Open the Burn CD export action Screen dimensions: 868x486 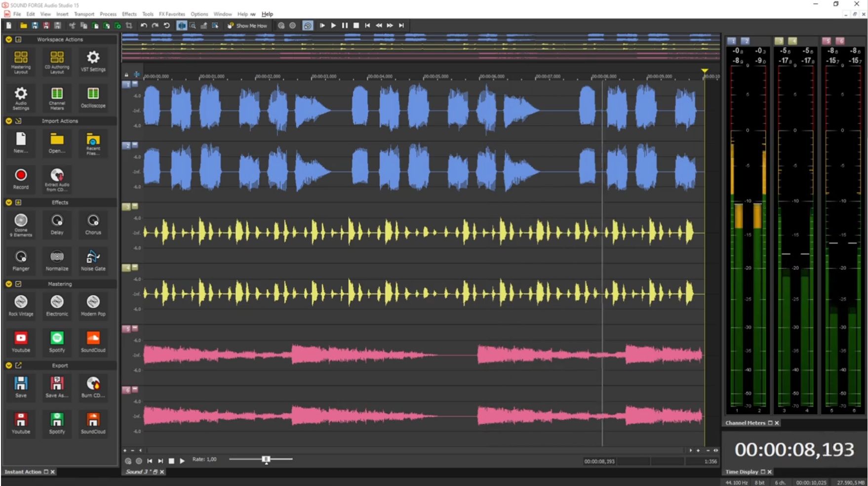tap(93, 387)
